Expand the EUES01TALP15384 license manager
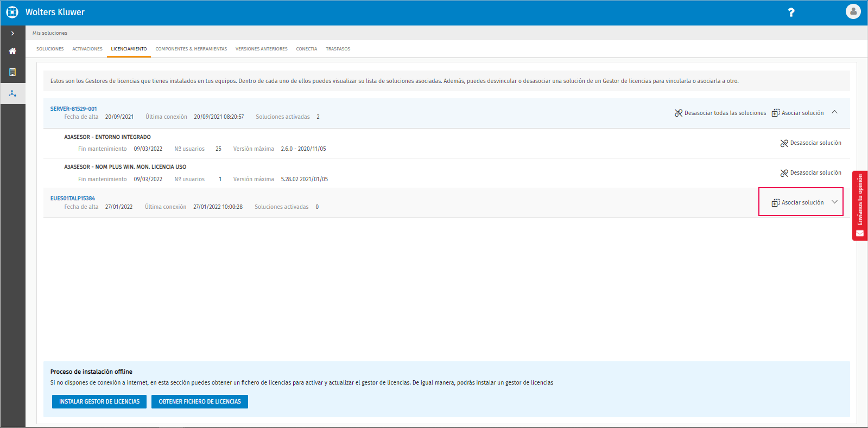Viewport: 868px width, 428px height. point(834,202)
